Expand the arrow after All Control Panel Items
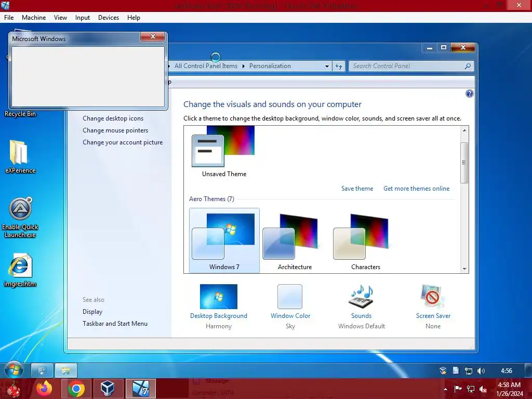Screen dimensions: 532x399 click(243, 66)
